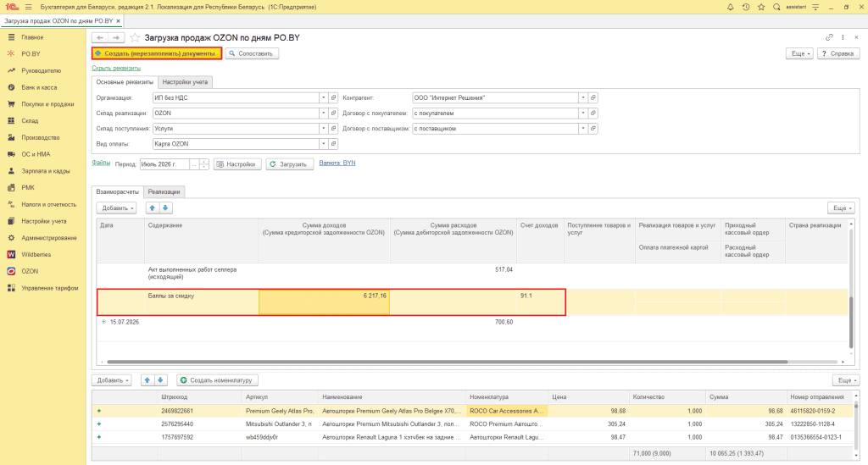Open the Файлы link

pyautogui.click(x=101, y=163)
